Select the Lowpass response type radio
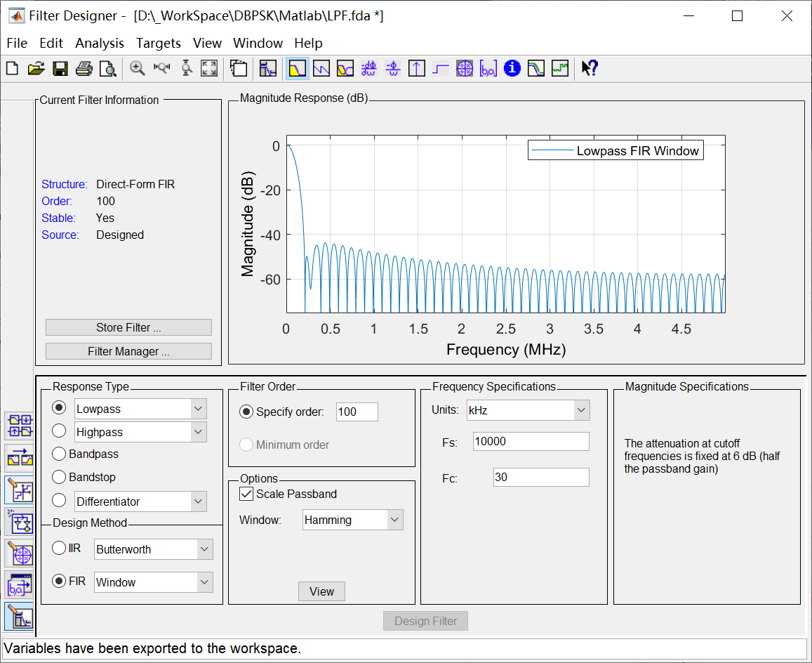 [59, 408]
